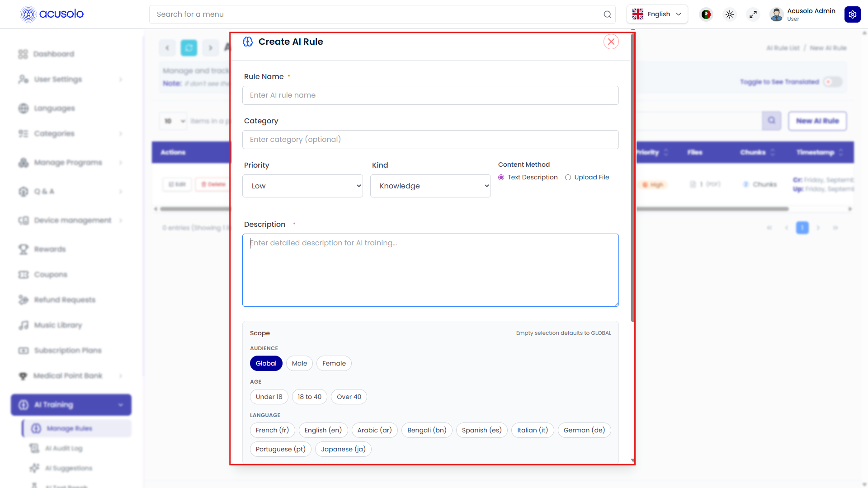This screenshot has height=488, width=868.
Task: Open the country flag icon in header
Action: tap(706, 14)
